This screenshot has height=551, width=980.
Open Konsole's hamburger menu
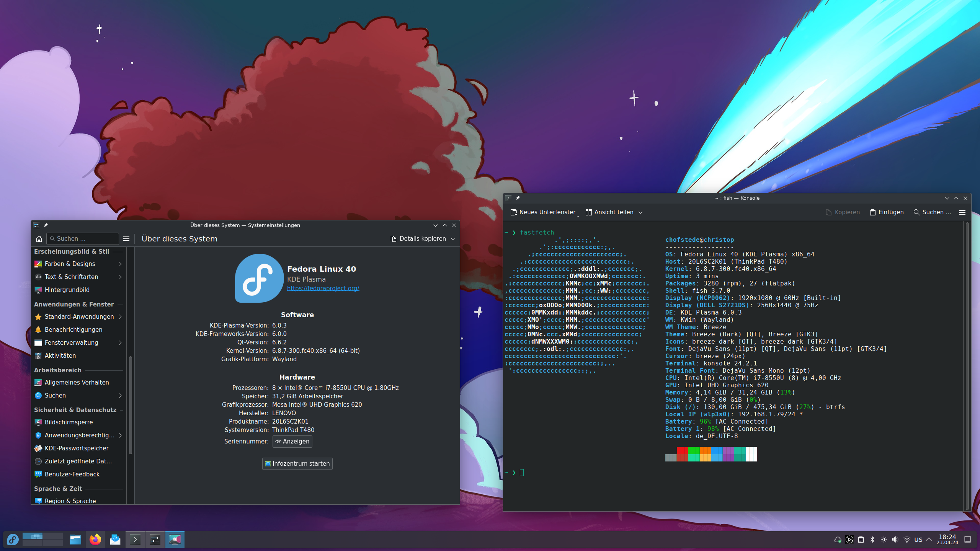[x=962, y=212]
